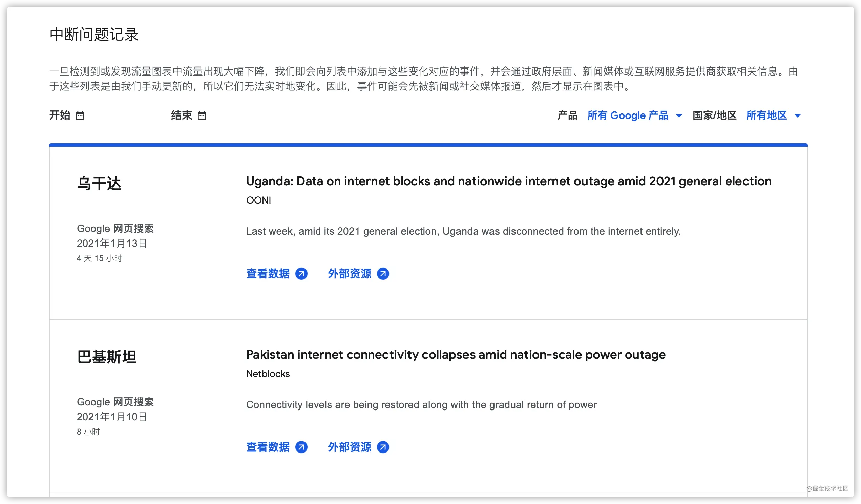Open the 开始 start date calendar icon
The image size is (861, 504).
(x=80, y=116)
